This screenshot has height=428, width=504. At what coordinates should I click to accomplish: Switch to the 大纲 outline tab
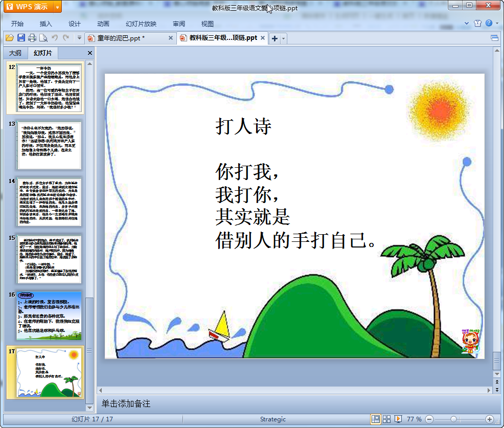[x=15, y=53]
